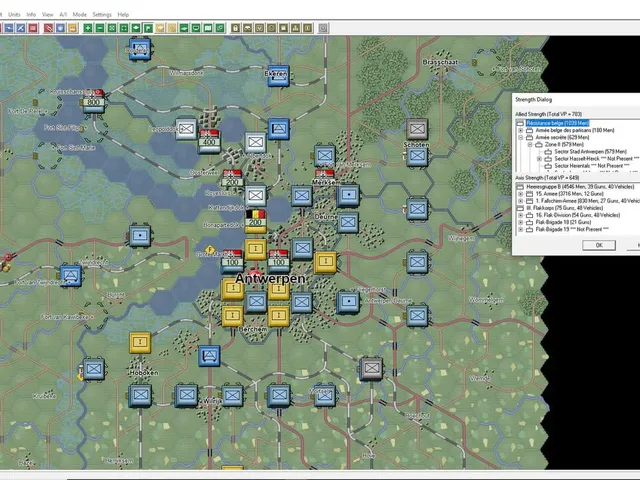Open the Units menu

coord(14,14)
